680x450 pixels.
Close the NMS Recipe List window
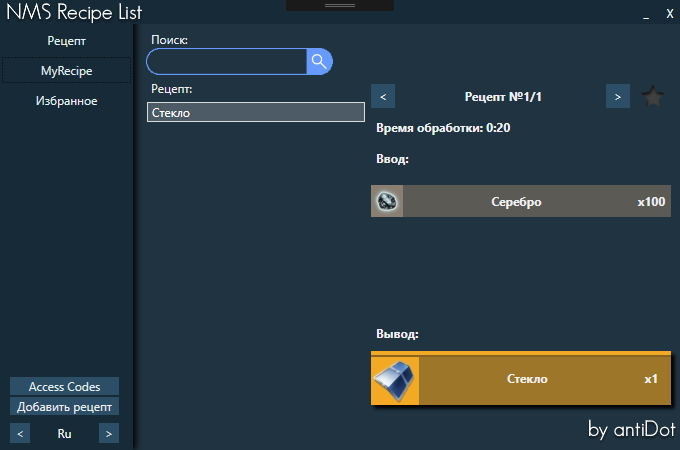670,14
